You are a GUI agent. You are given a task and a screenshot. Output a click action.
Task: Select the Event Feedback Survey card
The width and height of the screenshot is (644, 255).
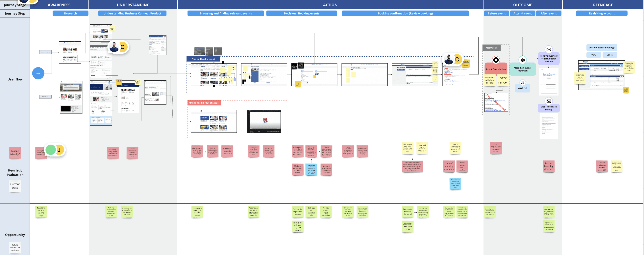pyautogui.click(x=549, y=108)
